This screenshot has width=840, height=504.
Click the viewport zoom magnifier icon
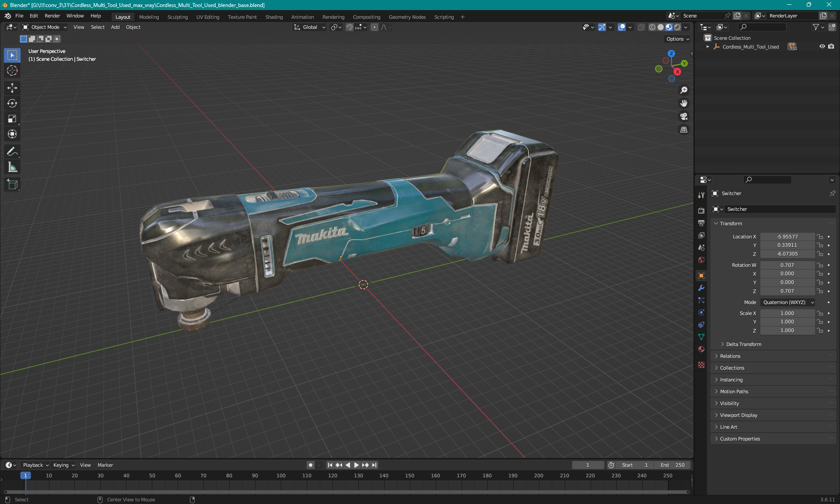pyautogui.click(x=684, y=90)
